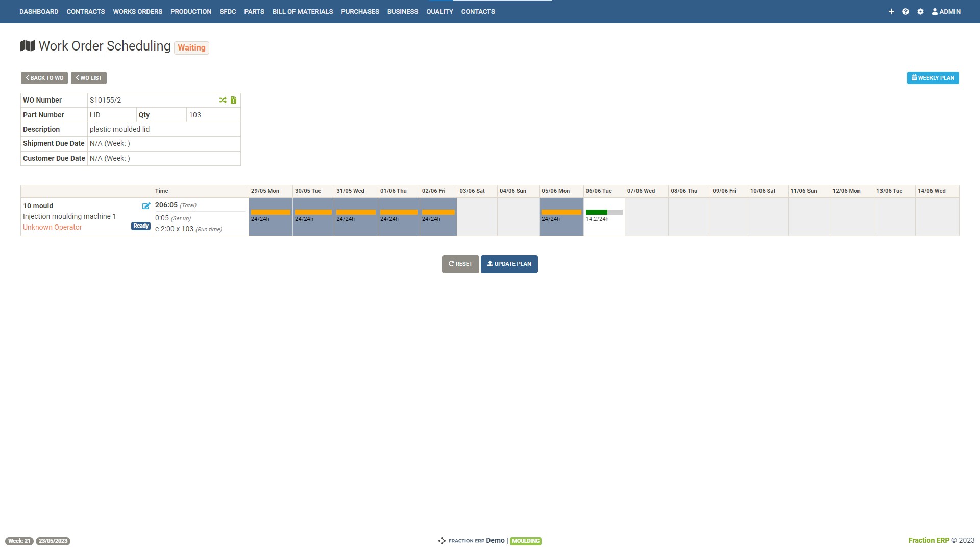980x551 pixels.
Task: Open the help question mark icon
Action: point(905,11)
